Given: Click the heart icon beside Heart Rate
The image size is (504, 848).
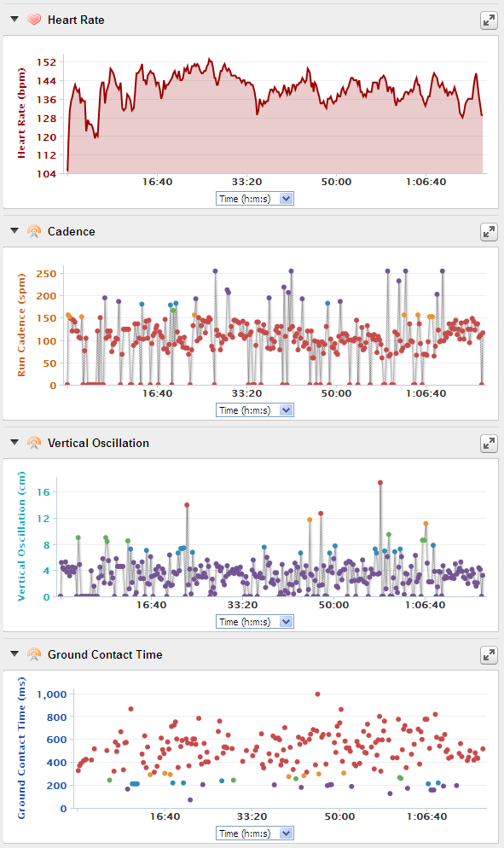Looking at the screenshot, I should coord(34,20).
